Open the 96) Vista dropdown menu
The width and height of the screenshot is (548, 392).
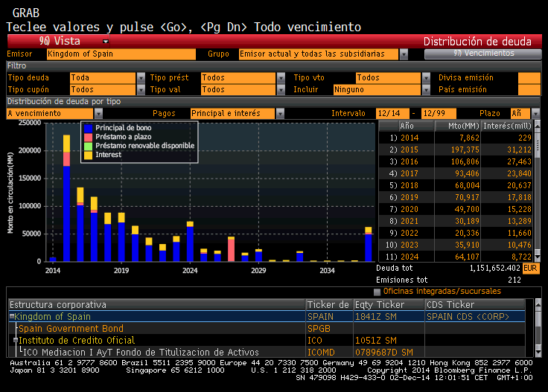[58, 41]
